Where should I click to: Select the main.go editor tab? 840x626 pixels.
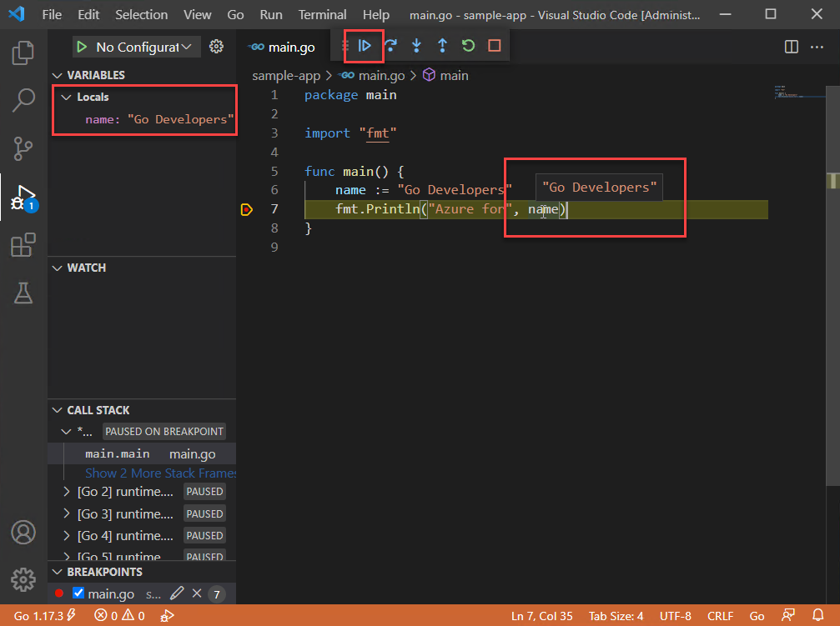[x=284, y=47]
